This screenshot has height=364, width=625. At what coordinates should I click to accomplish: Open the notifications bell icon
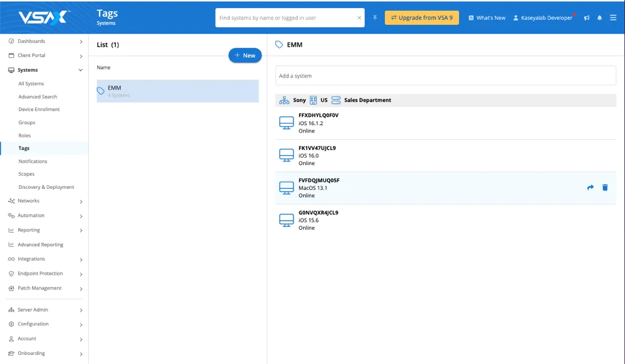click(599, 18)
